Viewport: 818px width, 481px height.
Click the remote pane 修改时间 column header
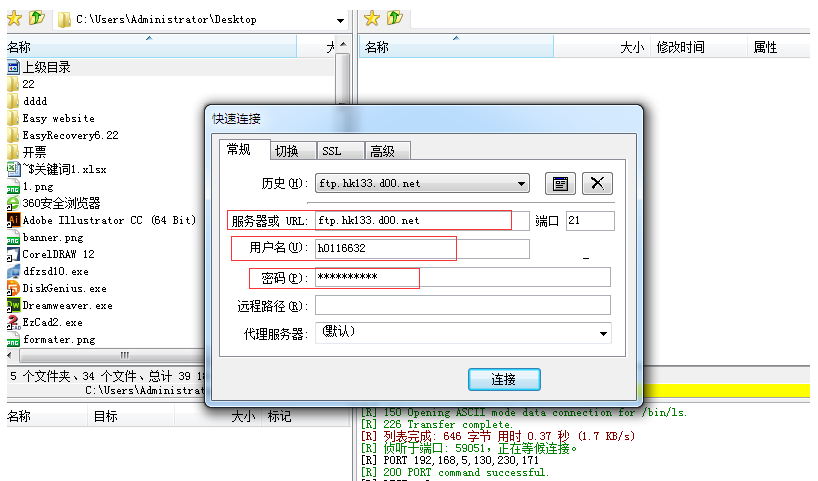[699, 47]
